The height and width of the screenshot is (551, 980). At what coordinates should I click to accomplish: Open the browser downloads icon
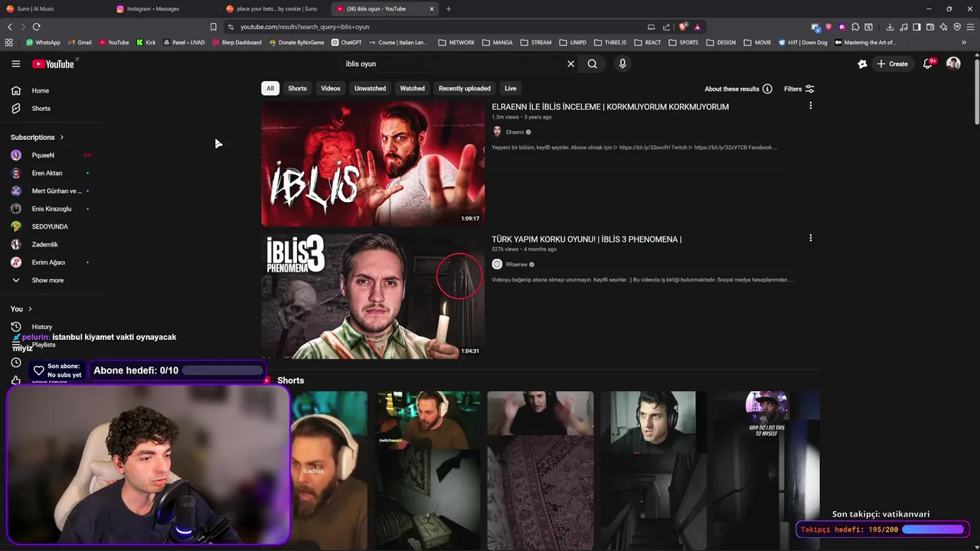(x=890, y=27)
